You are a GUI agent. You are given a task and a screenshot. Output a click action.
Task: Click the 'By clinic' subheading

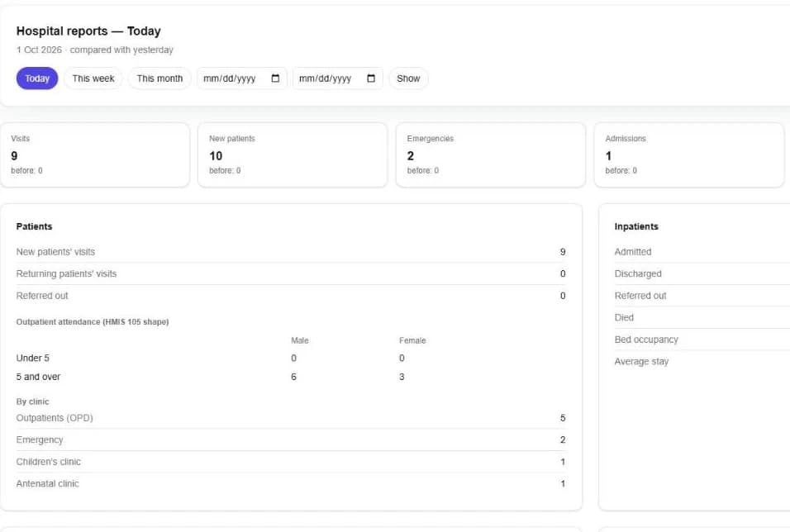(33, 401)
